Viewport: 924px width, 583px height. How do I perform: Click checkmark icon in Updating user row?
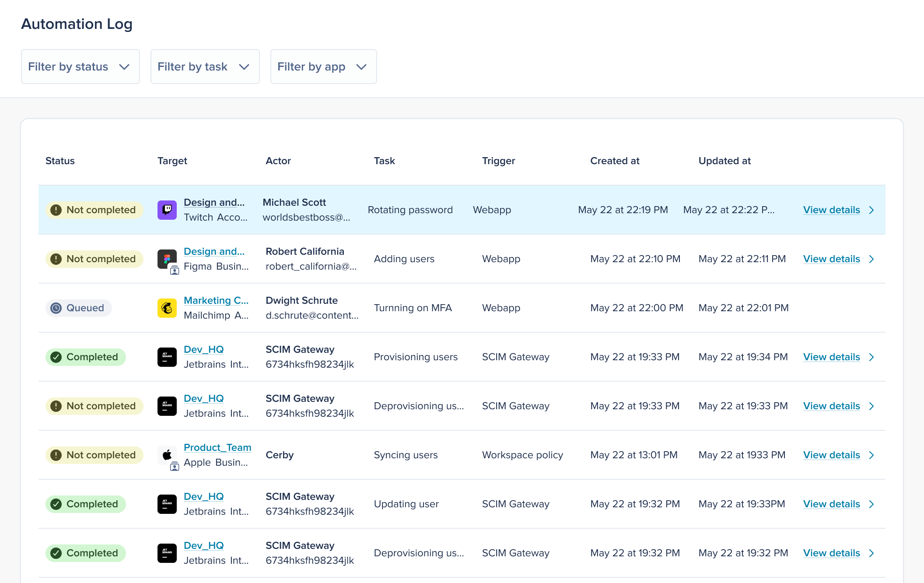point(56,504)
